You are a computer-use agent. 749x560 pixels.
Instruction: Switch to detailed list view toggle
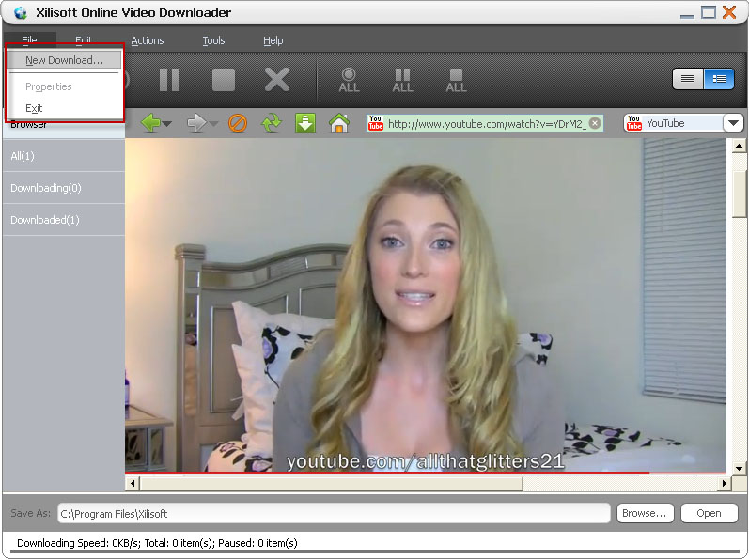pos(719,79)
